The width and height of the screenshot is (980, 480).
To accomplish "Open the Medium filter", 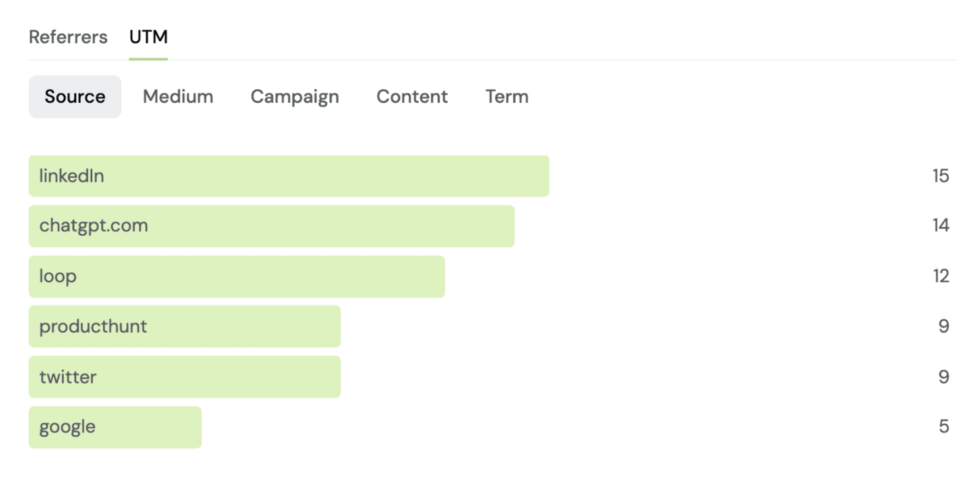I will click(x=178, y=96).
